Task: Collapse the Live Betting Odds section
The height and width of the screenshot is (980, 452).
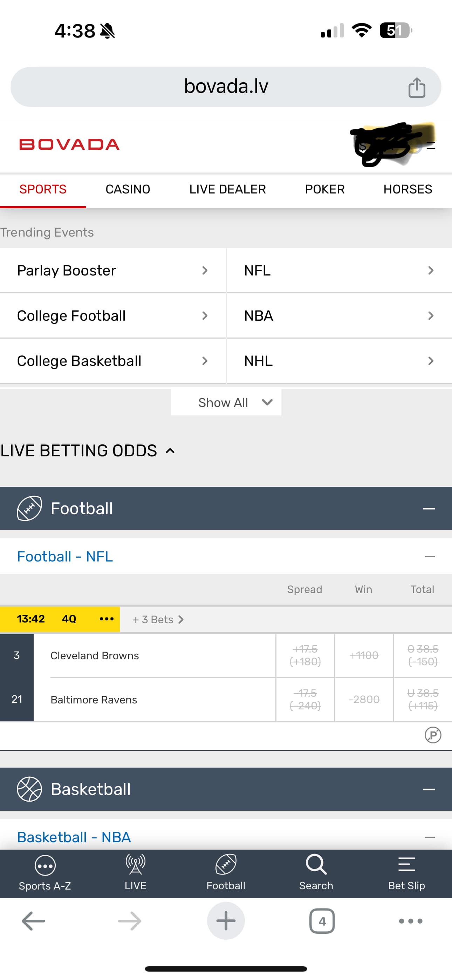Action: pyautogui.click(x=170, y=451)
